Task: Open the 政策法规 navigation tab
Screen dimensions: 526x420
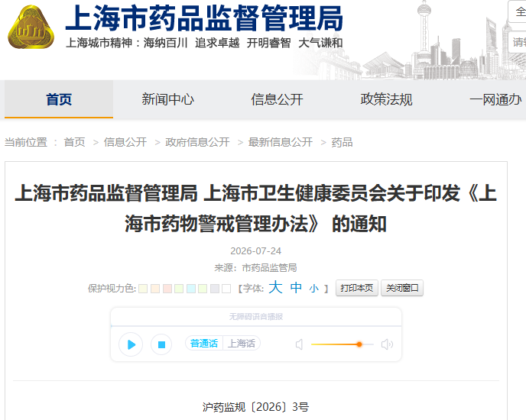Action: (x=386, y=99)
